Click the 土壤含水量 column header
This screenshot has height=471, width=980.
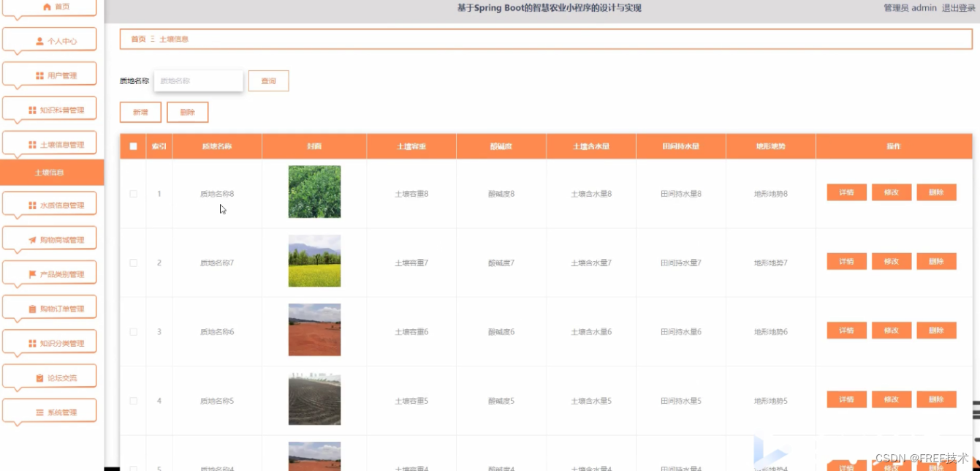pos(591,146)
